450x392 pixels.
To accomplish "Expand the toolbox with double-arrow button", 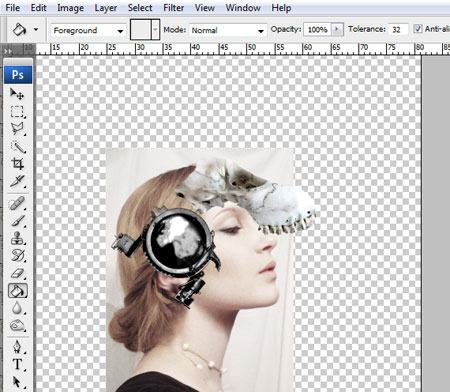I will 8,51.
